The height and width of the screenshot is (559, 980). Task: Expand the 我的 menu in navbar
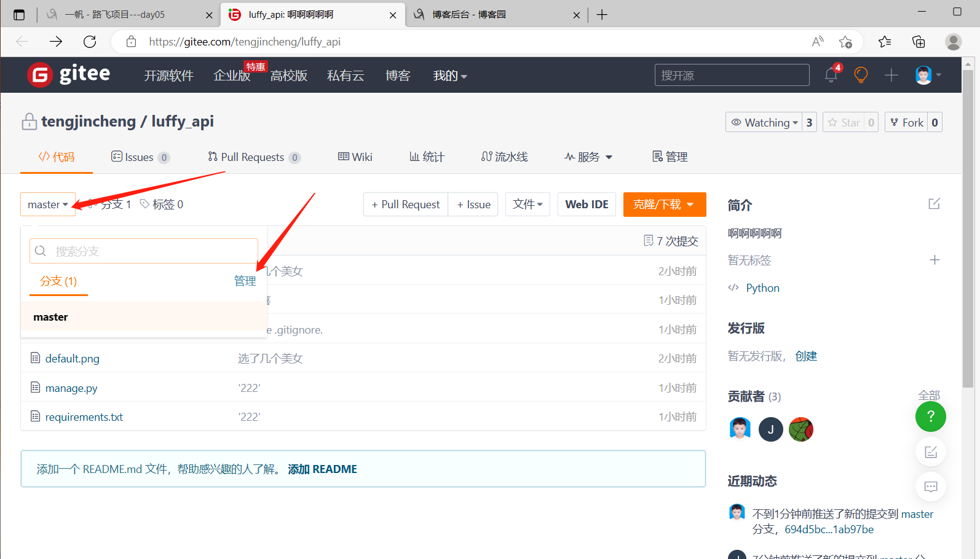click(450, 76)
